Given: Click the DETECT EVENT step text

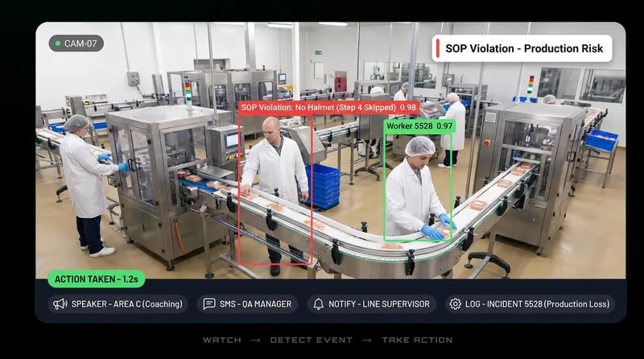Looking at the screenshot, I should 312,340.
